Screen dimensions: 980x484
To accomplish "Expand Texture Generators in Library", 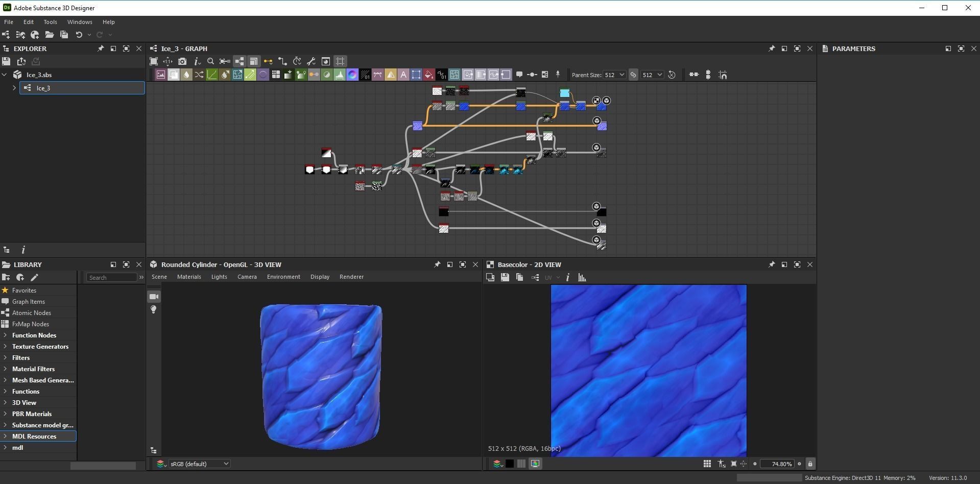I will coord(5,347).
